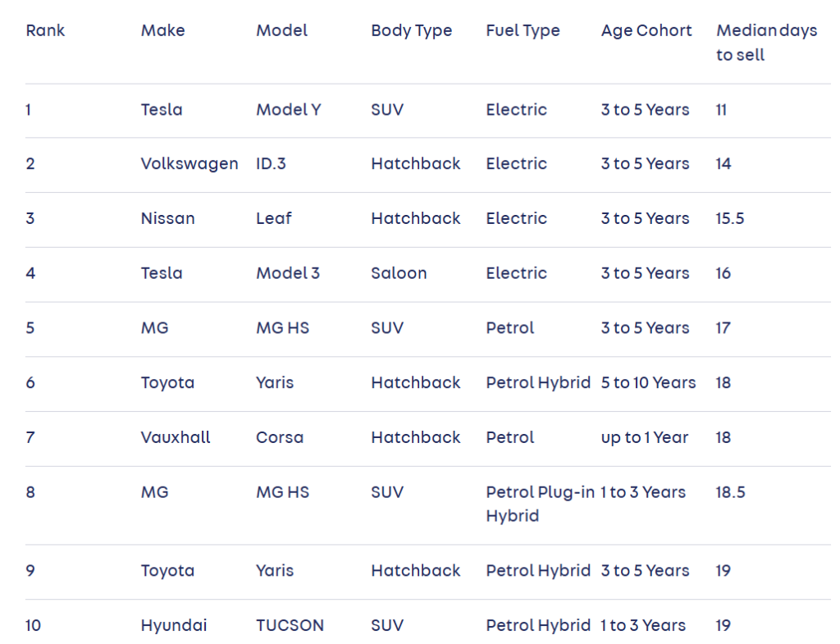Screen dimensions: 840x644
Task: Click the "Vauxhall" make cell
Action: [x=176, y=437]
